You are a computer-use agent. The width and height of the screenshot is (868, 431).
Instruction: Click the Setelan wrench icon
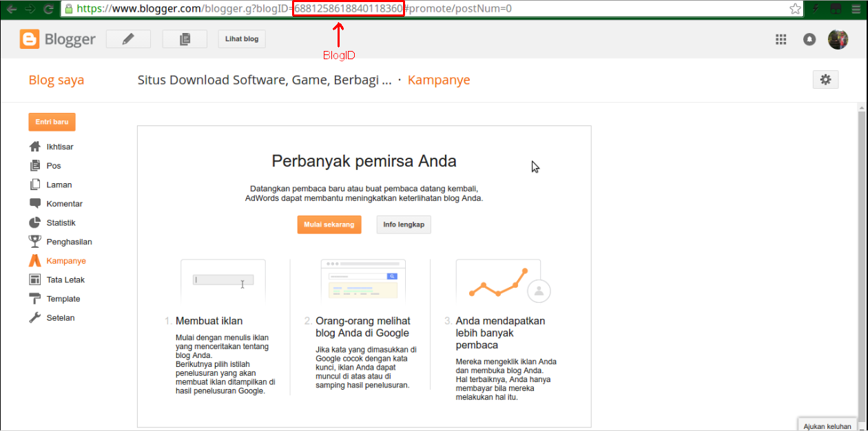point(35,318)
